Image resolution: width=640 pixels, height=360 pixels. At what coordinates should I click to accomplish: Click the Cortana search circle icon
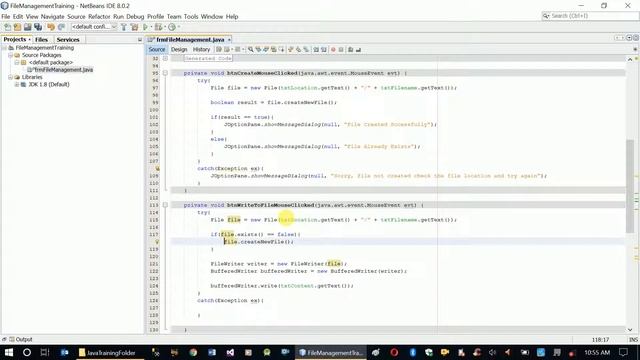[27, 352]
